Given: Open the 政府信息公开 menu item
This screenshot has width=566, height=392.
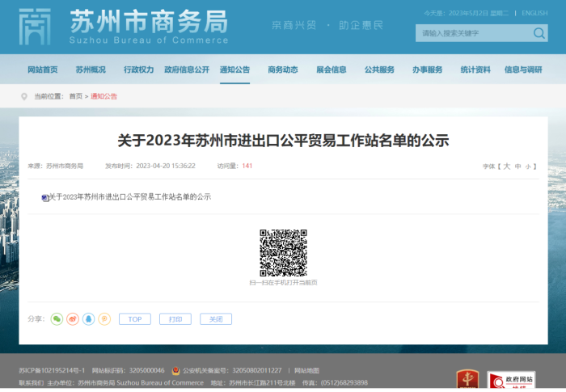Looking at the screenshot, I should point(187,70).
